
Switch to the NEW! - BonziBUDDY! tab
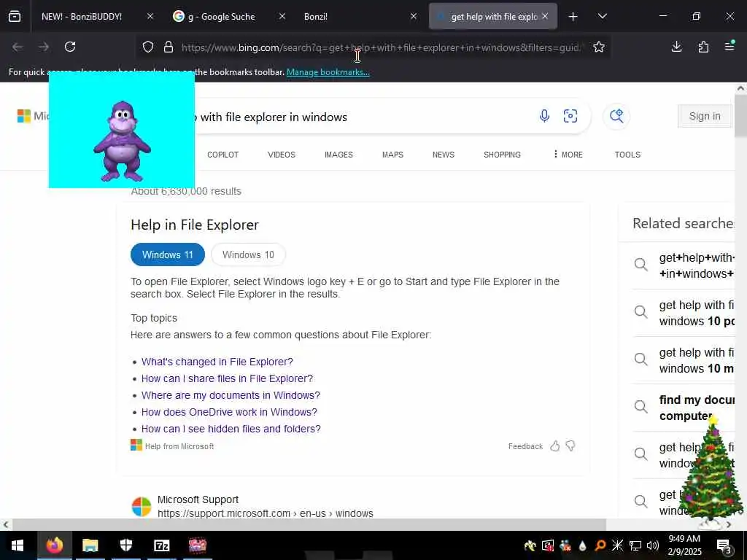pyautogui.click(x=82, y=17)
